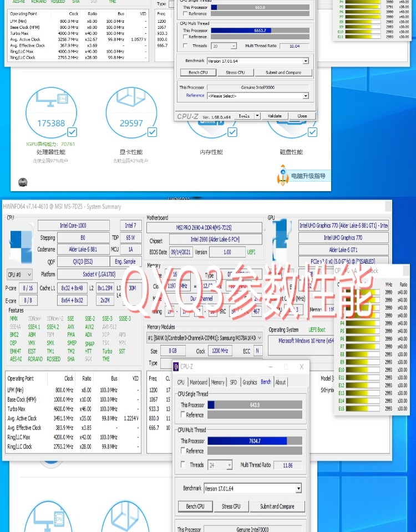
Task: Open the 电脑升级指导 upgrade guide link
Action: tap(308, 176)
